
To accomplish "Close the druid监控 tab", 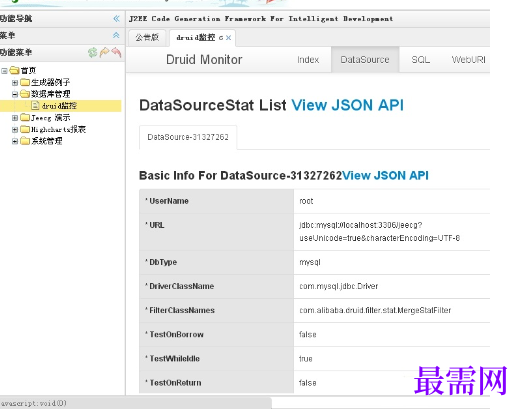I will [x=228, y=38].
